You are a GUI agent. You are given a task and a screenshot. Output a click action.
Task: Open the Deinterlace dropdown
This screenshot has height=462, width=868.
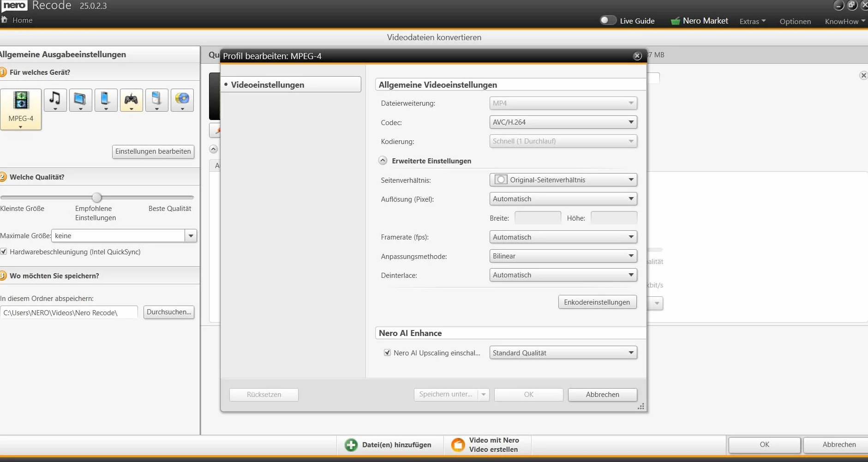563,275
